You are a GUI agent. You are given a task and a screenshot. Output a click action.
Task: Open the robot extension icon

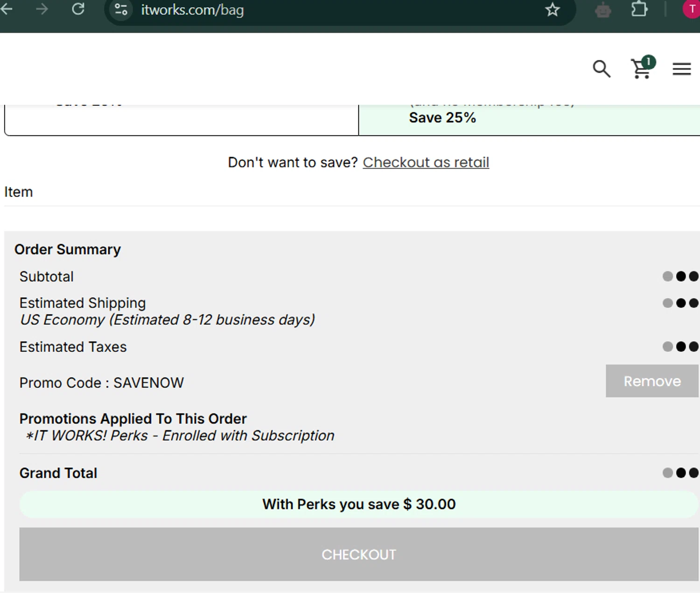coord(603,10)
